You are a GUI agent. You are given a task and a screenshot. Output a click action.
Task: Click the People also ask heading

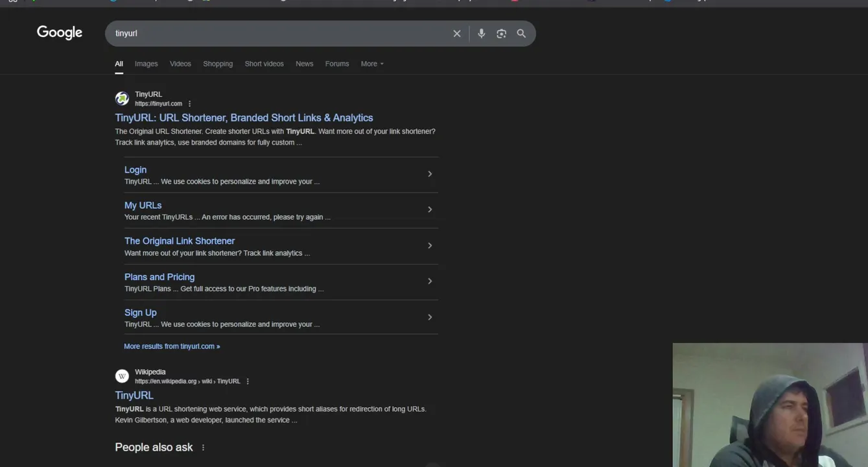154,448
